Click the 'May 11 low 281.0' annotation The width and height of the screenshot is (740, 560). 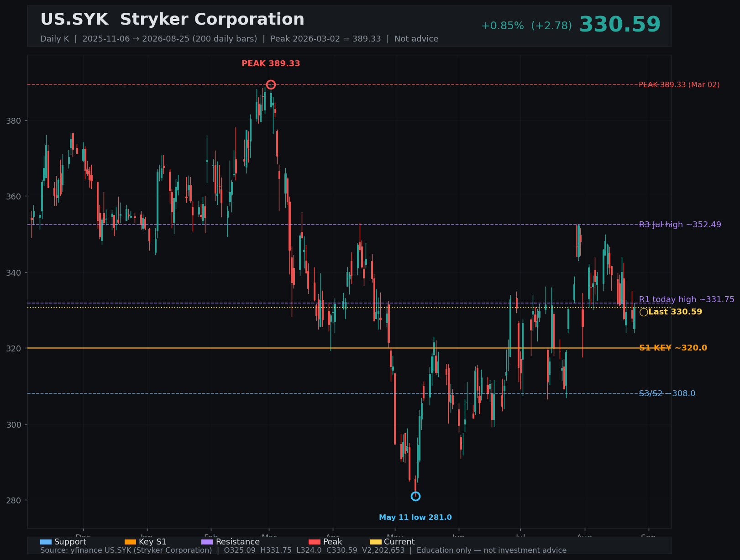pos(415,517)
